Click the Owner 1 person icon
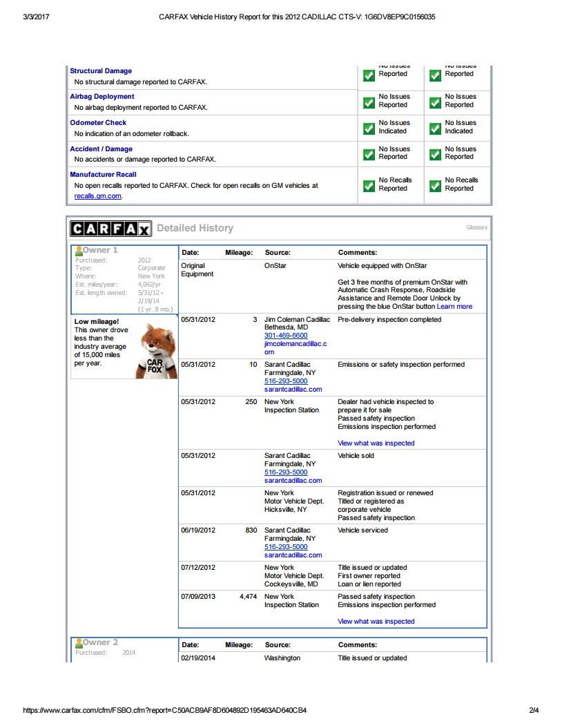Screen dimensions: 562x728 [x=79, y=251]
